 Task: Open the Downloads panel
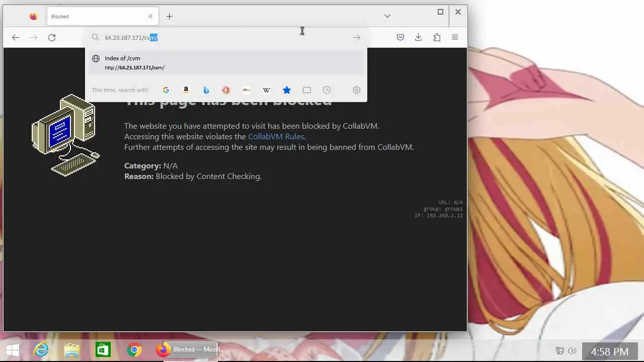419,37
